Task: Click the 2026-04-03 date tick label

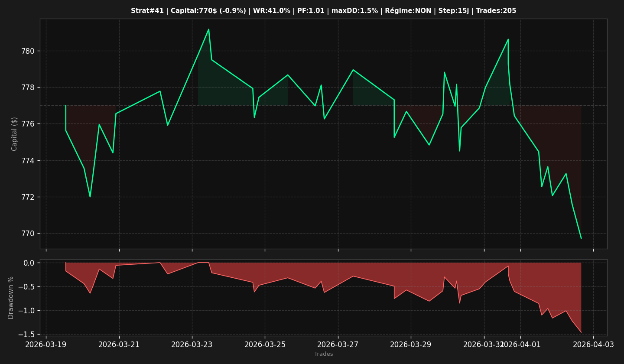Action: click(x=593, y=344)
